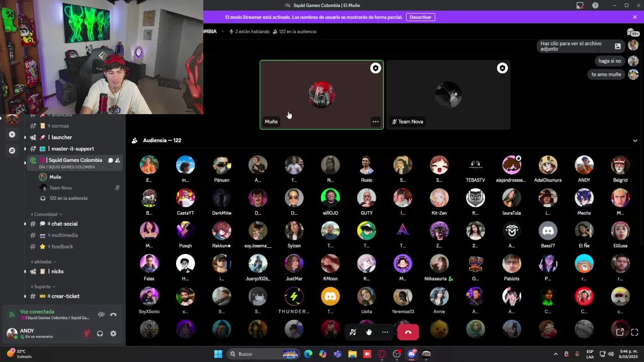Open the attachment message 'Haz clic para ver el archivo adjunto'

click(580, 46)
